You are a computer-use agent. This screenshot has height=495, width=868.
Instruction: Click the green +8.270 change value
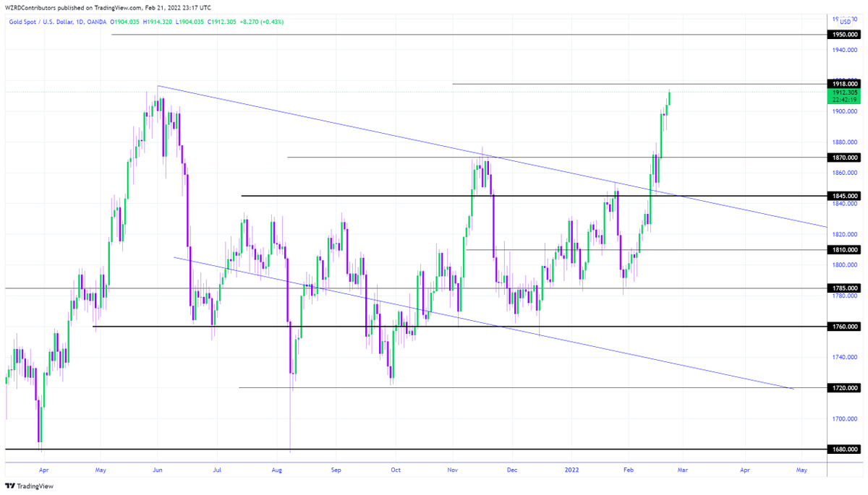pyautogui.click(x=250, y=22)
